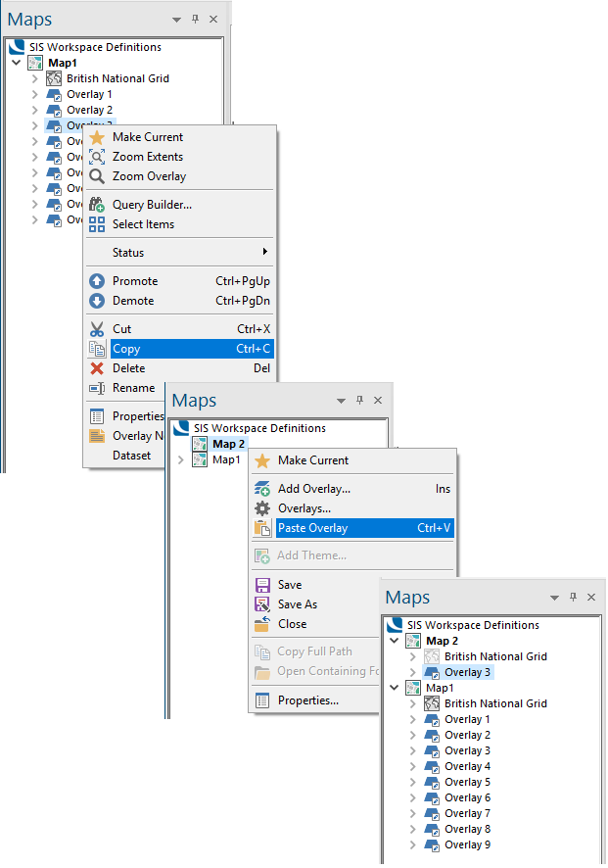
Task: Open the middle Maps panel options dropdown arrow
Action: coord(341,401)
